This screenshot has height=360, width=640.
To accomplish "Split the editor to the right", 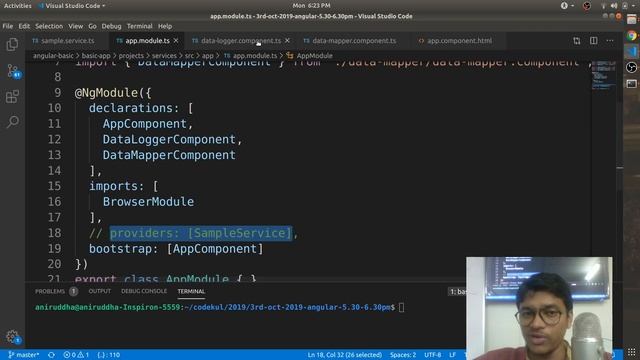I will click(x=593, y=41).
